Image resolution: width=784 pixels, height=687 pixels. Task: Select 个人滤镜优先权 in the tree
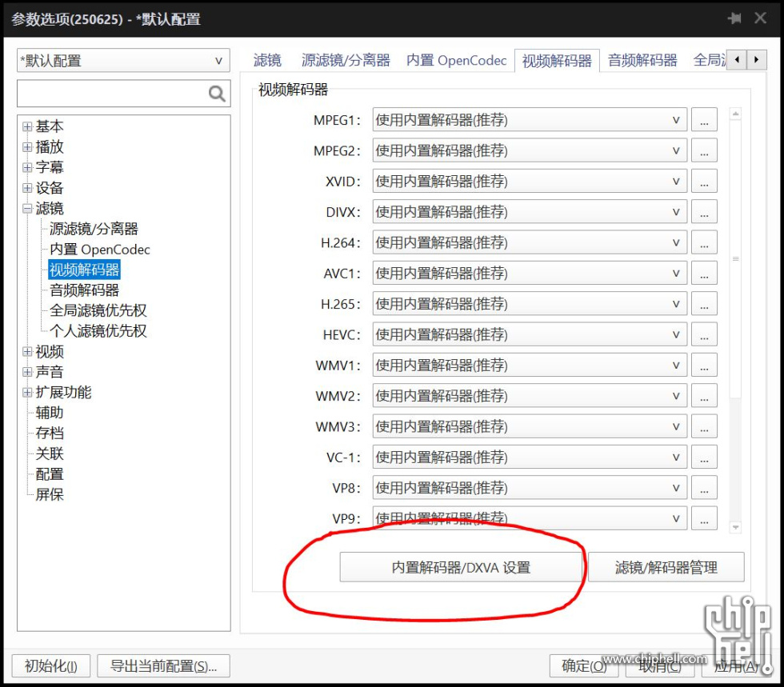point(98,331)
